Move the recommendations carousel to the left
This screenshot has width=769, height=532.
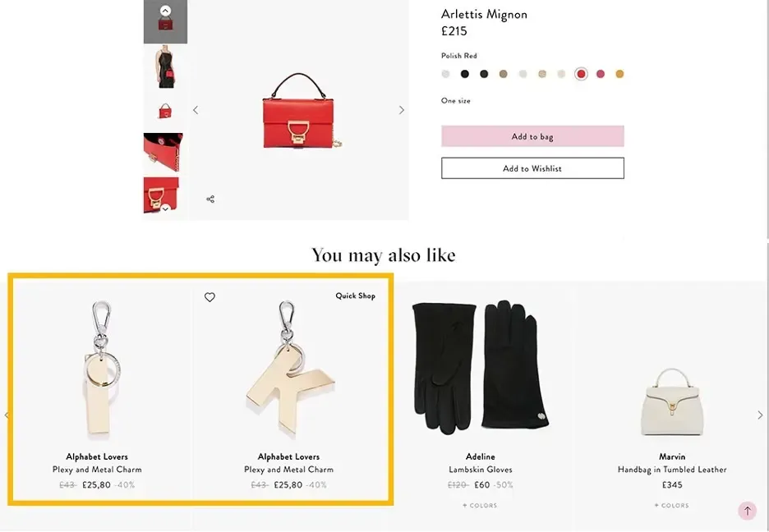pyautogui.click(x=7, y=415)
